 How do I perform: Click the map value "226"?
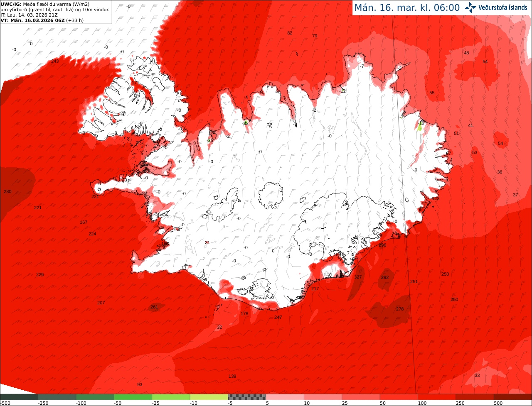[40, 274]
